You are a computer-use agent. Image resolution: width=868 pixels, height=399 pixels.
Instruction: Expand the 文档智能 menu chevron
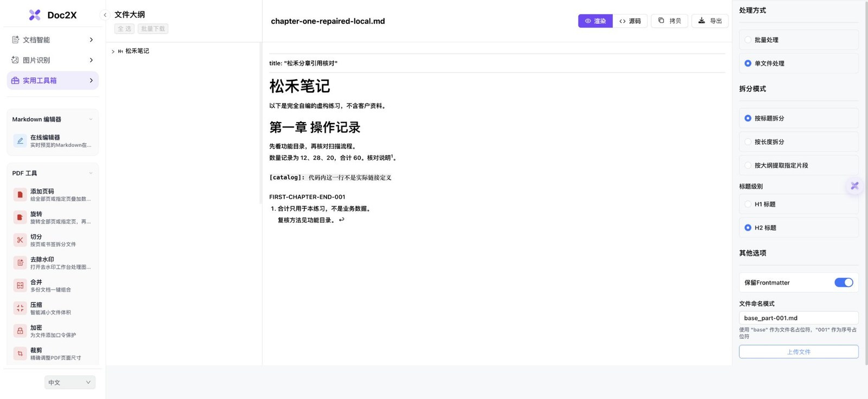(91, 40)
